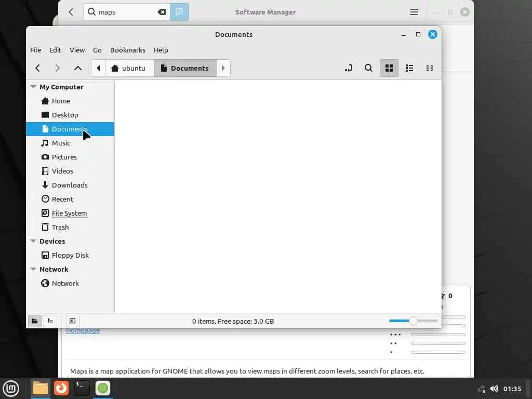Viewport: 532px width, 399px height.
Task: Open the View menu
Action: (77, 50)
